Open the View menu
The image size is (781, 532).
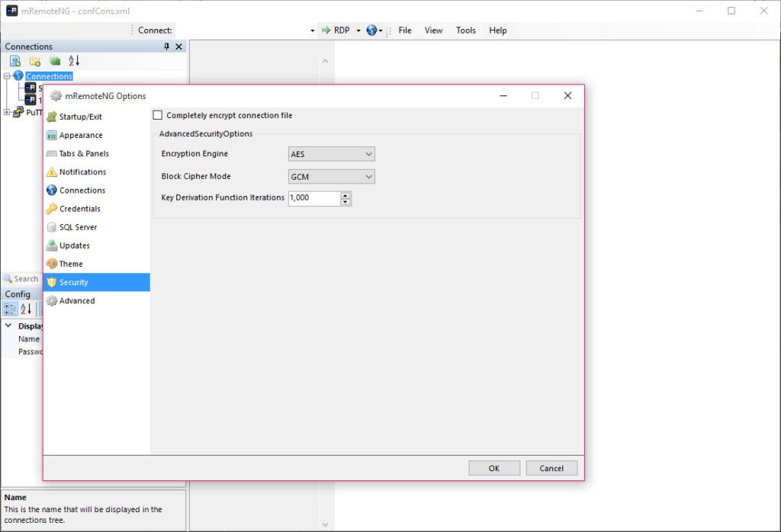[x=433, y=30]
